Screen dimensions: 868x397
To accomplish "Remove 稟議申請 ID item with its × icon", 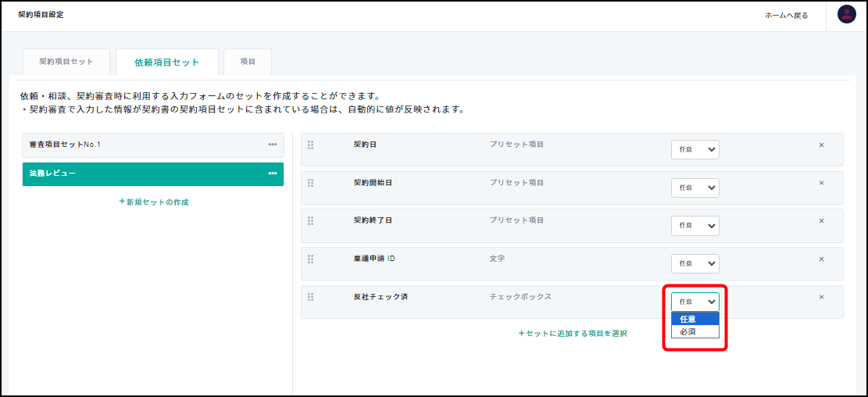I will (821, 259).
